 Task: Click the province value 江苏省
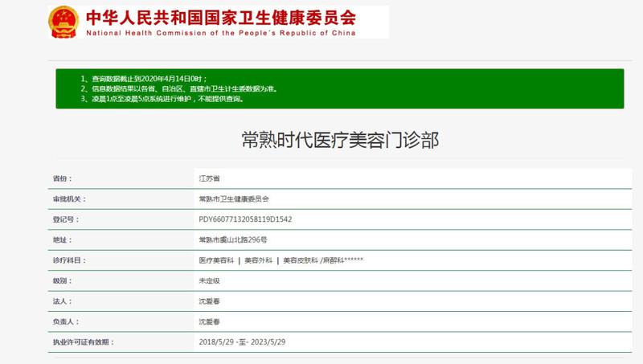(x=210, y=178)
